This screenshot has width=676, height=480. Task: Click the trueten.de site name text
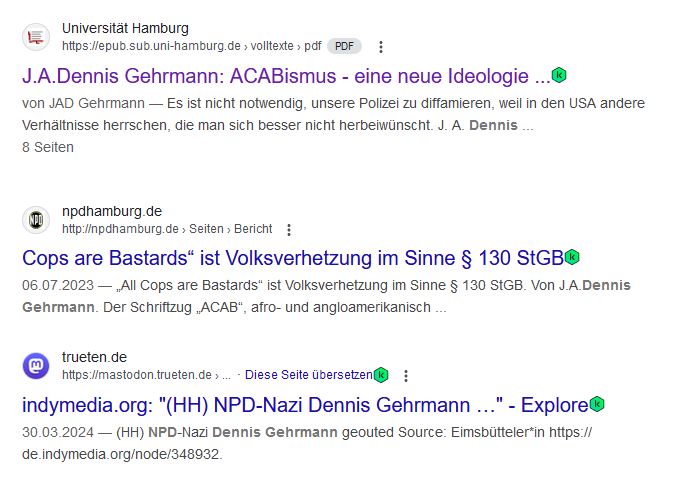[x=94, y=357]
